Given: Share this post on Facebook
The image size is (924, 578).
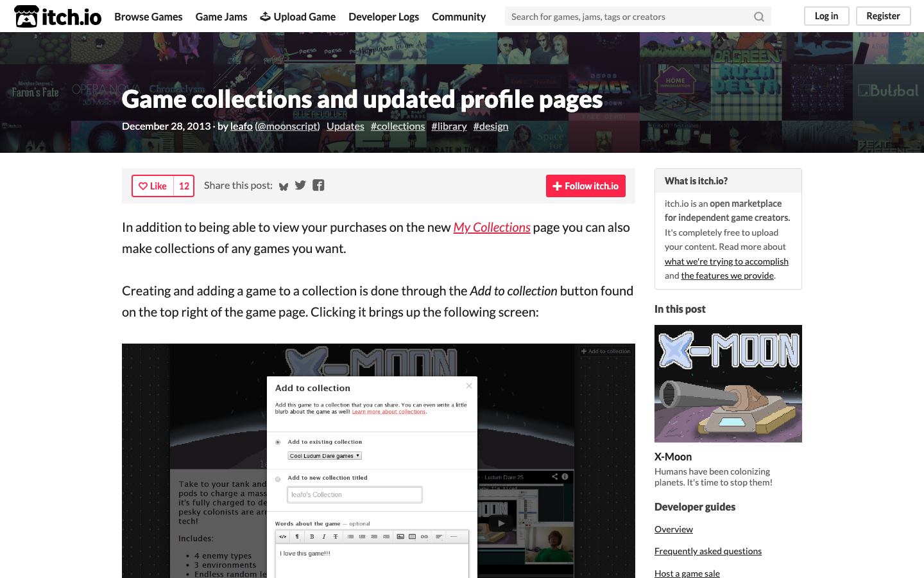Looking at the screenshot, I should [x=318, y=186].
